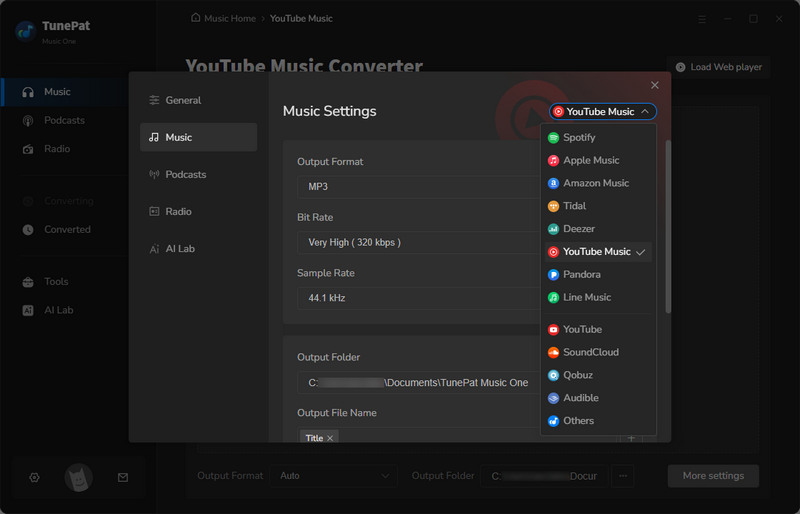Choose Deezer from service list
The image size is (800, 514).
tap(598, 229)
